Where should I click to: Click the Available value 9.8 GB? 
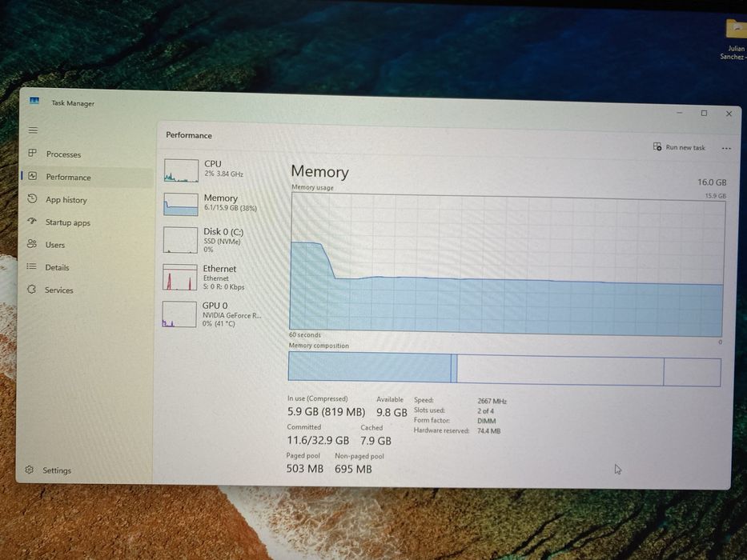click(x=392, y=412)
